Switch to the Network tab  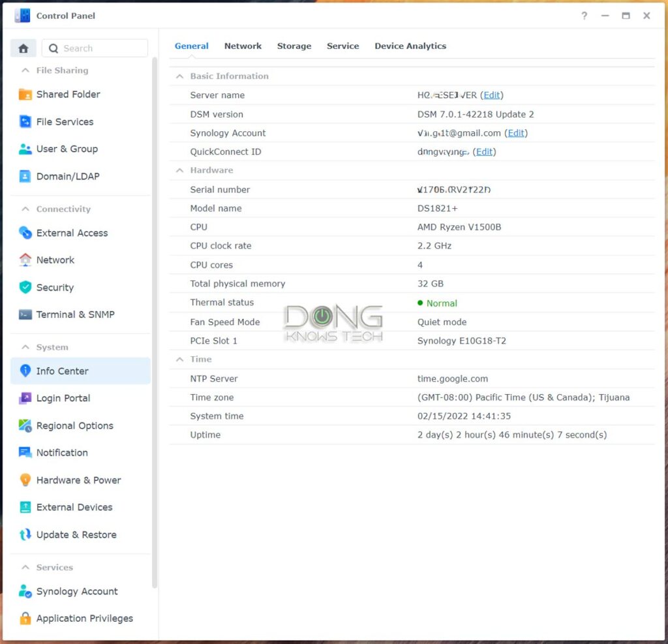pos(243,46)
